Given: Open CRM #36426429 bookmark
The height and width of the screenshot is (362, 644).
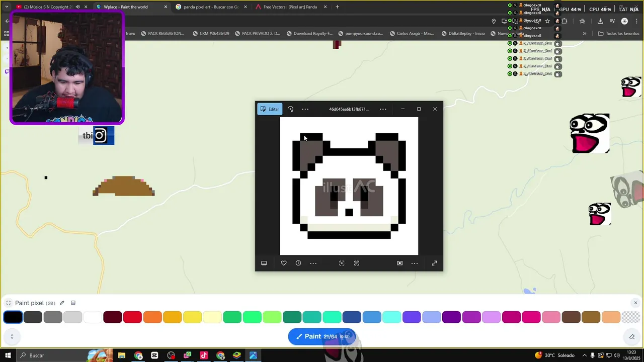Looking at the screenshot, I should (x=211, y=34).
